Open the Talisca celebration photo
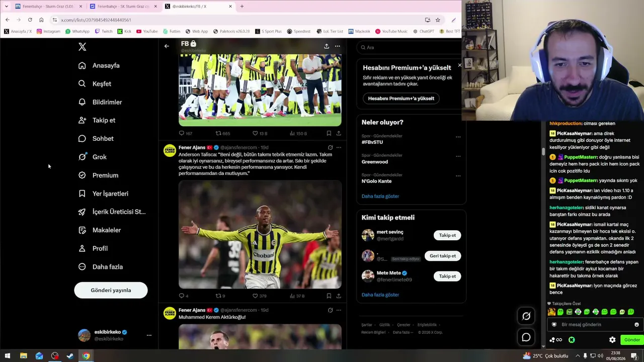644x362 pixels. 260,235
